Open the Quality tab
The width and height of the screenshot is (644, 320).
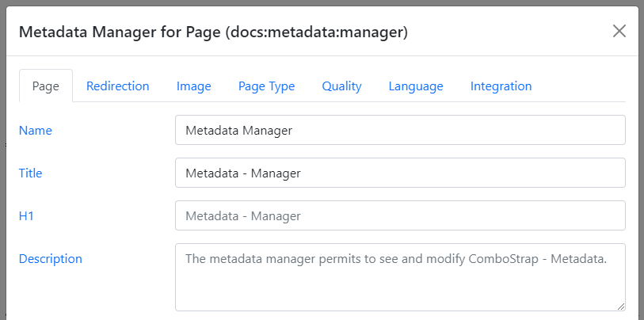(341, 86)
